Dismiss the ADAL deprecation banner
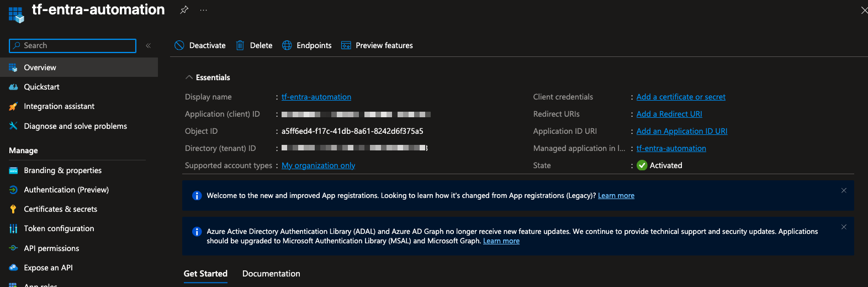Viewport: 868px width, 287px height. pyautogui.click(x=844, y=227)
